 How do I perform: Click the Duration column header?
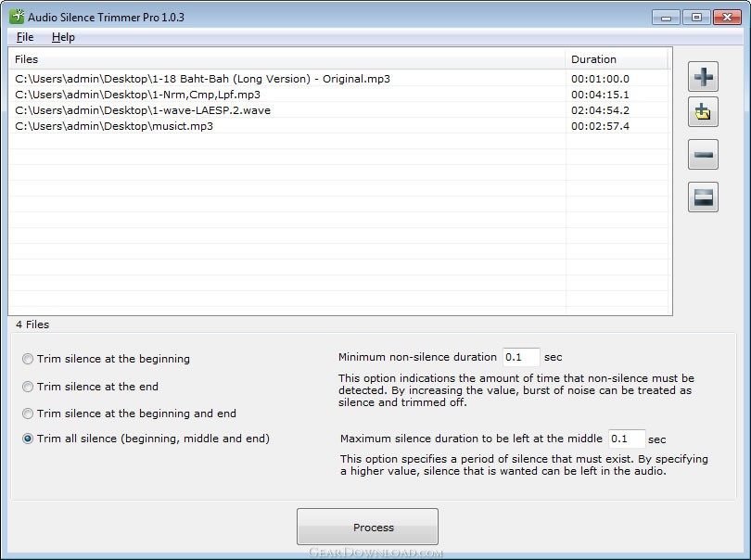coord(617,59)
